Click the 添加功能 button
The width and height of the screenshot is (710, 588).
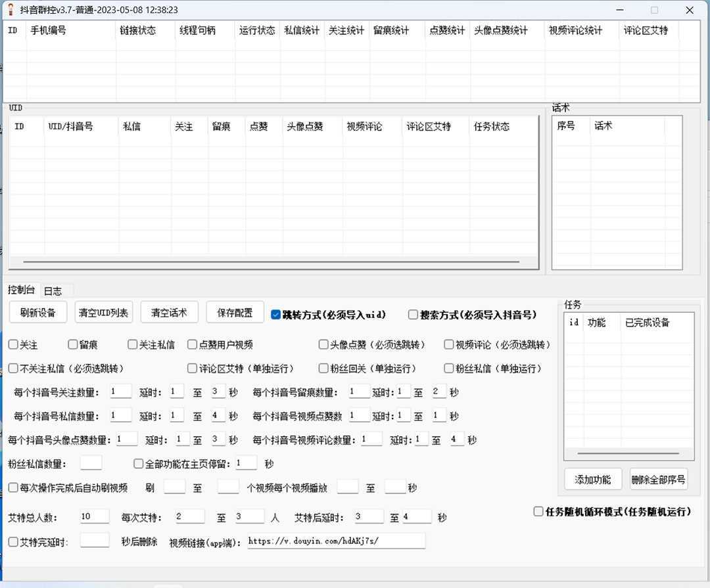coord(592,480)
